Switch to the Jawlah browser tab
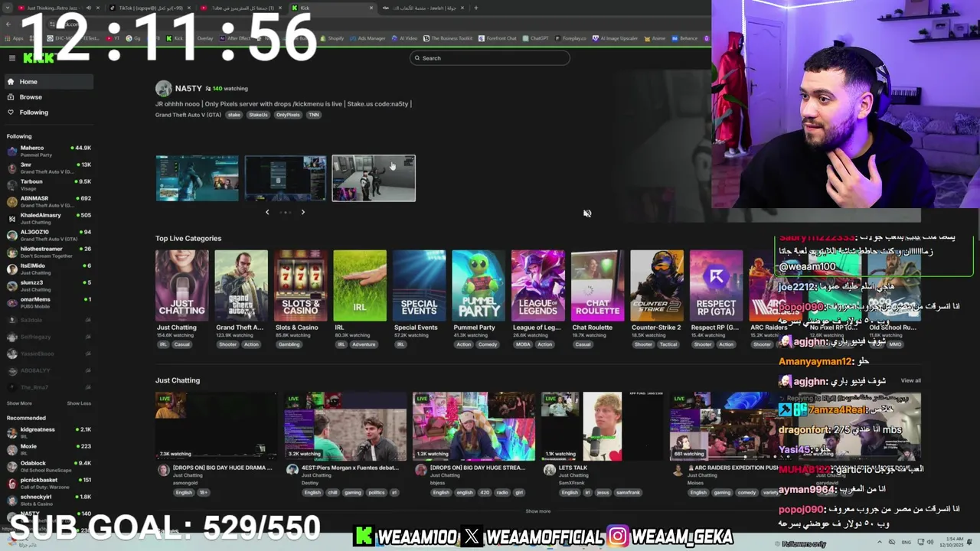This screenshot has height=551, width=980. (x=423, y=8)
